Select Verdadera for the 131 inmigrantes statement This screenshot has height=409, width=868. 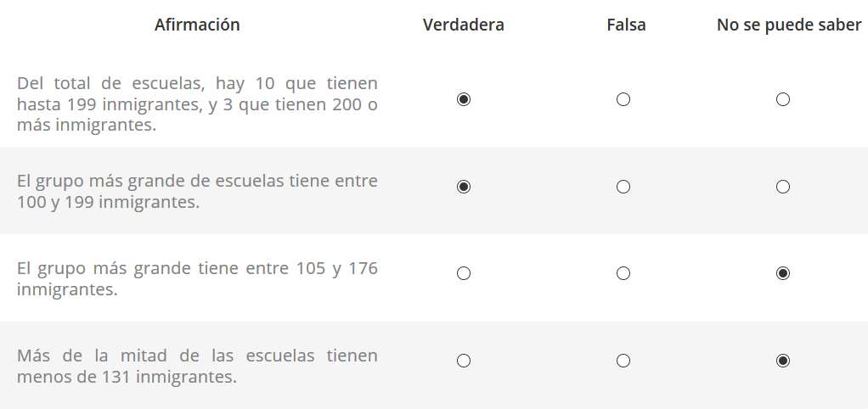tap(464, 361)
